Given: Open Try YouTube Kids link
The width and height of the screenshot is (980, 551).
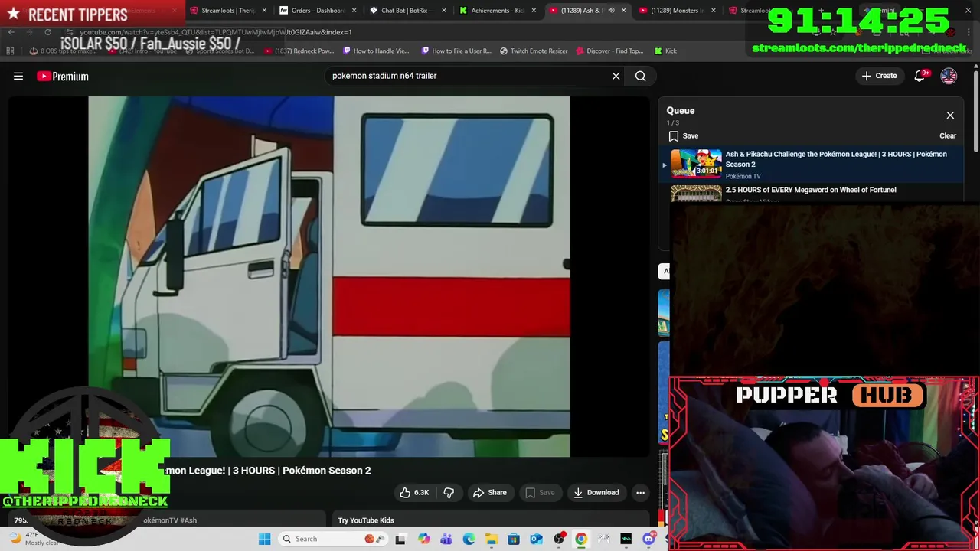Looking at the screenshot, I should pyautogui.click(x=366, y=520).
